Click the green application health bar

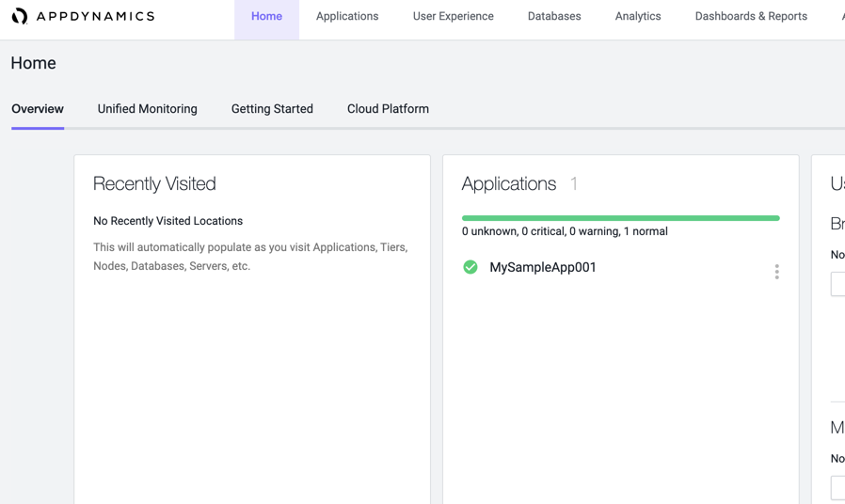(620, 218)
